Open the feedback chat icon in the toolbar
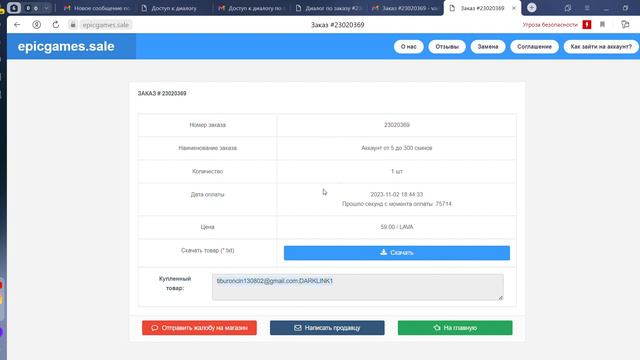The height and width of the screenshot is (360, 640). coord(625,25)
